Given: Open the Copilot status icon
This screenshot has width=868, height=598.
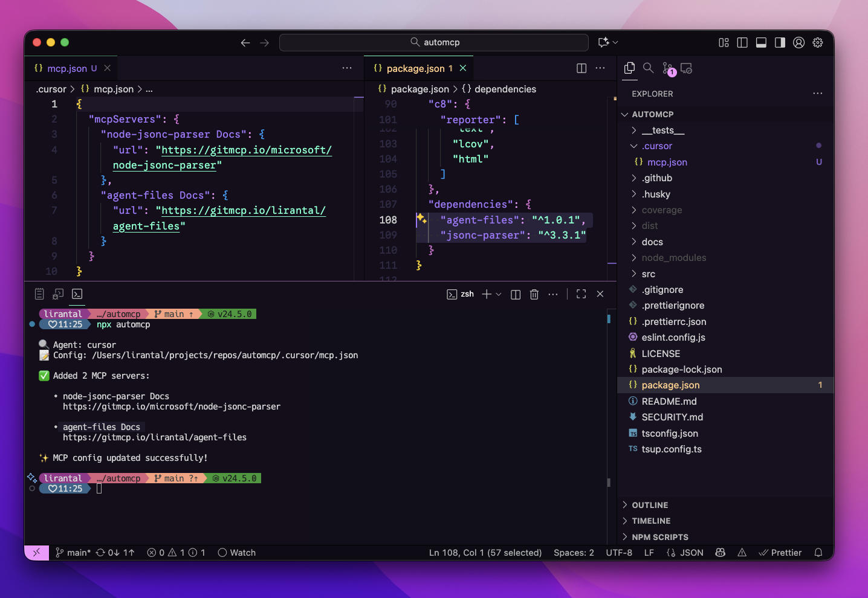Looking at the screenshot, I should 720,553.
